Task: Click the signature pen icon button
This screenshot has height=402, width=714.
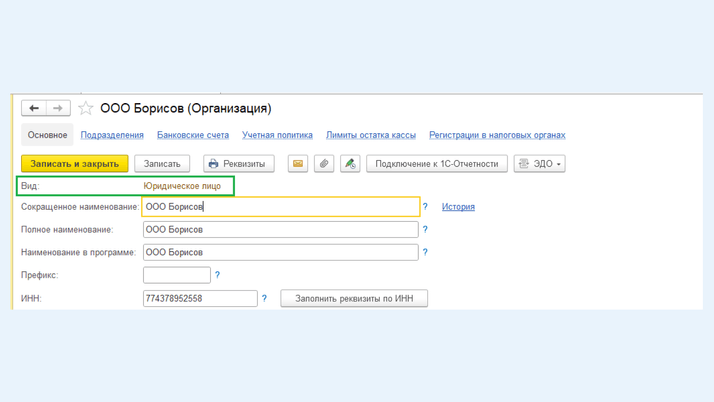Action: [350, 163]
